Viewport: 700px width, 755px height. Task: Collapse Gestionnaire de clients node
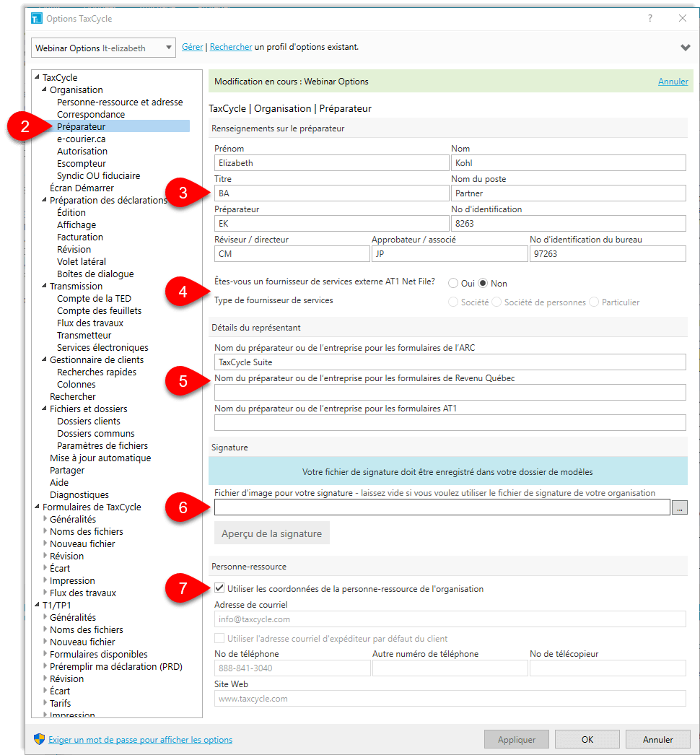[44, 359]
